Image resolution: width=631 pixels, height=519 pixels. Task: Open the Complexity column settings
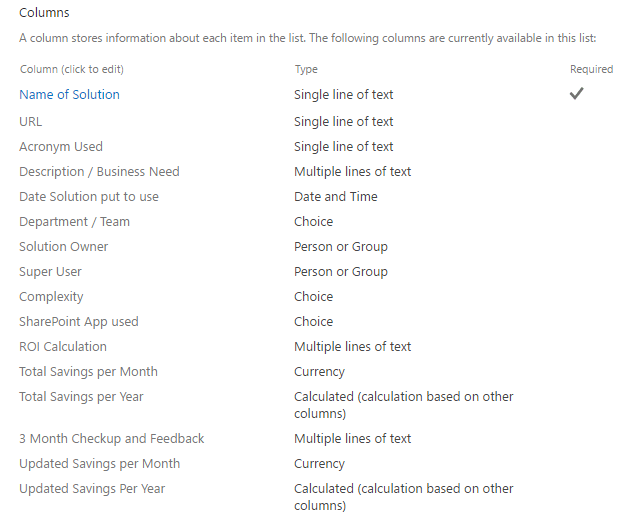pos(51,296)
